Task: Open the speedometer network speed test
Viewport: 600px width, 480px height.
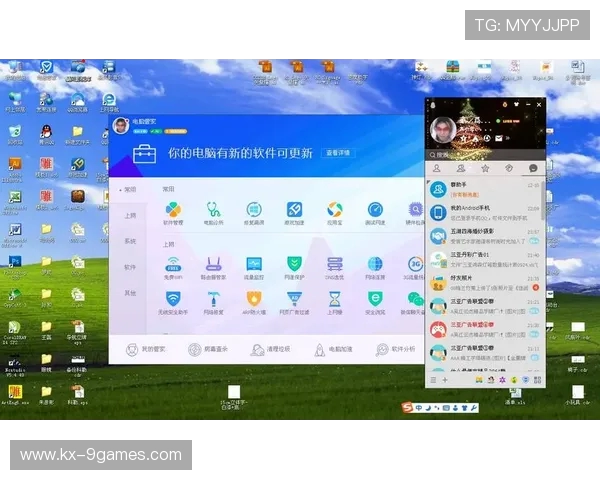Action: click(375, 210)
